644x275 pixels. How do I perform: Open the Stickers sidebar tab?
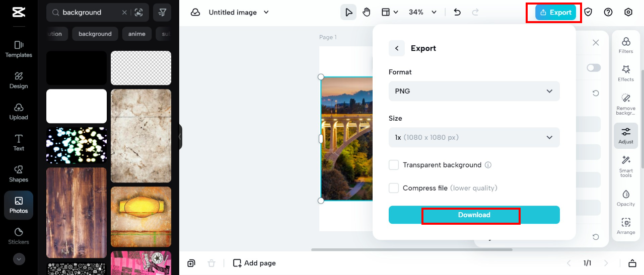pyautogui.click(x=19, y=236)
